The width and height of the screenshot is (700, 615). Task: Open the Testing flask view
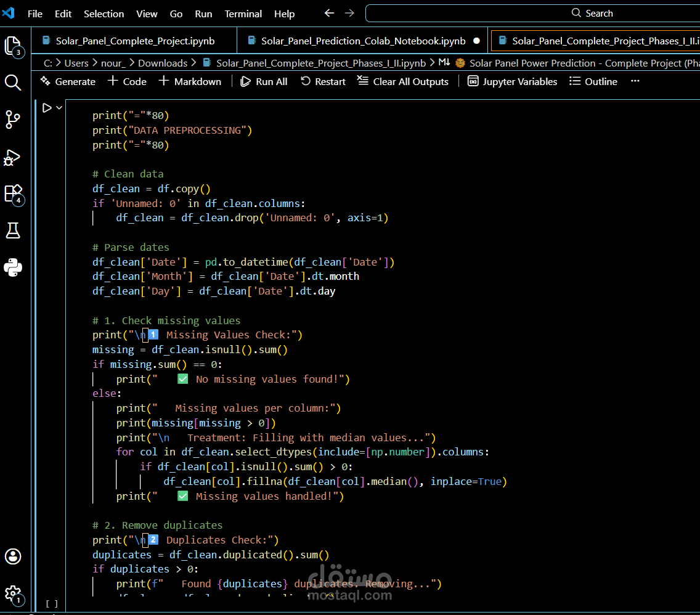(x=13, y=230)
